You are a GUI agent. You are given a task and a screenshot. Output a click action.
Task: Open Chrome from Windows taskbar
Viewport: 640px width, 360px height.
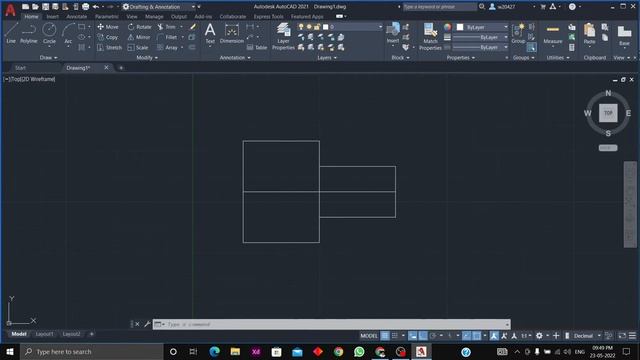(338, 351)
